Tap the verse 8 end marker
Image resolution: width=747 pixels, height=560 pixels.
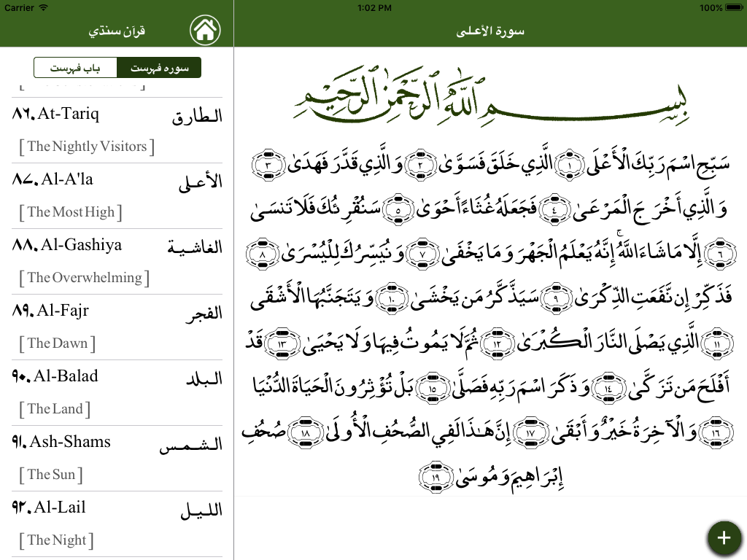point(262,253)
